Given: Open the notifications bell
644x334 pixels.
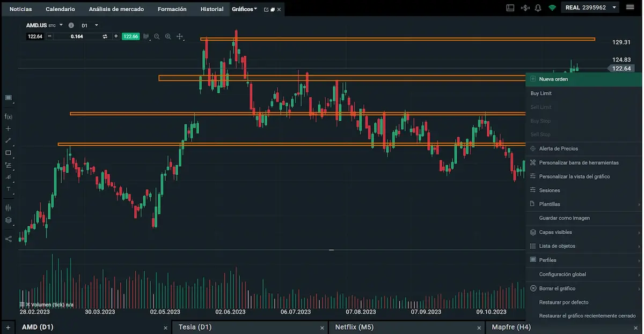Looking at the screenshot, I should (538, 8).
